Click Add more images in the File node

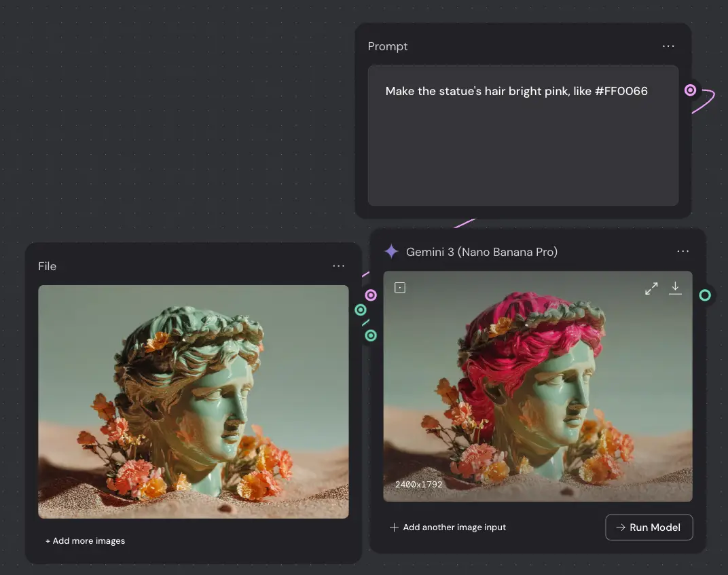coord(85,541)
